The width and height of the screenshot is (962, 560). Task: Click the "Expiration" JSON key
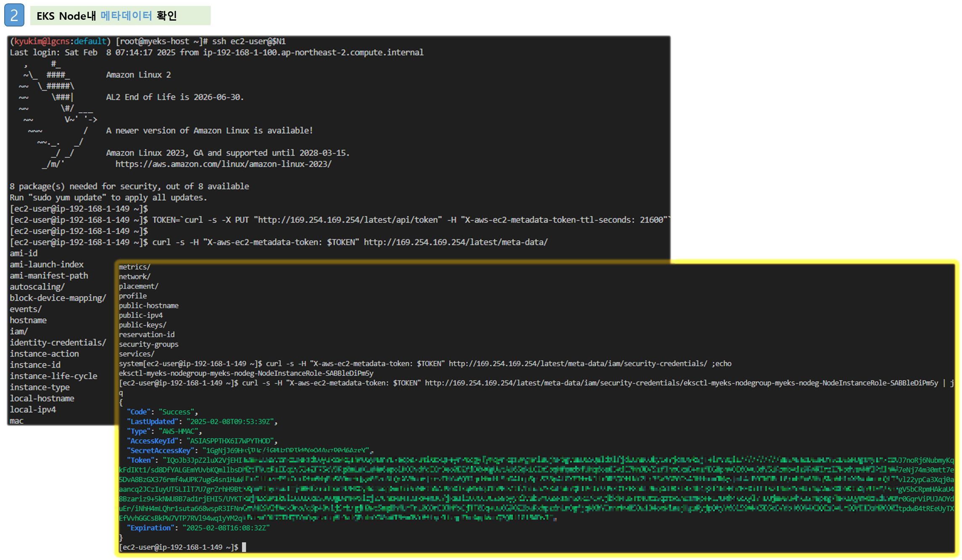pos(151,528)
